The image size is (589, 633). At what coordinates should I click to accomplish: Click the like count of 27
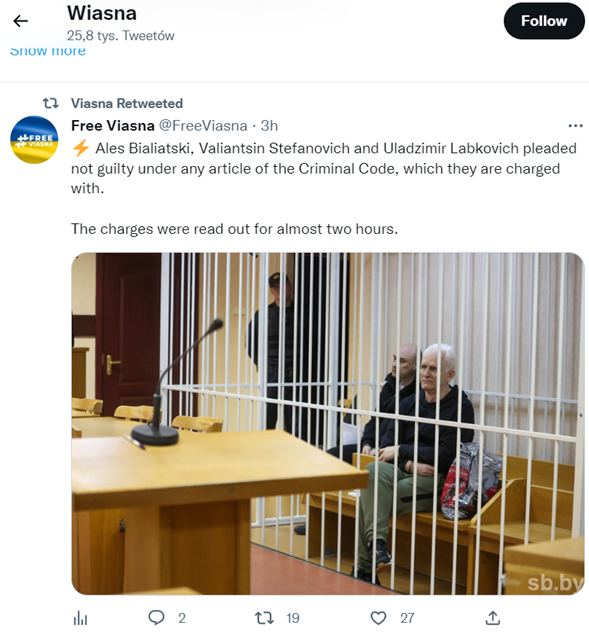click(x=407, y=618)
